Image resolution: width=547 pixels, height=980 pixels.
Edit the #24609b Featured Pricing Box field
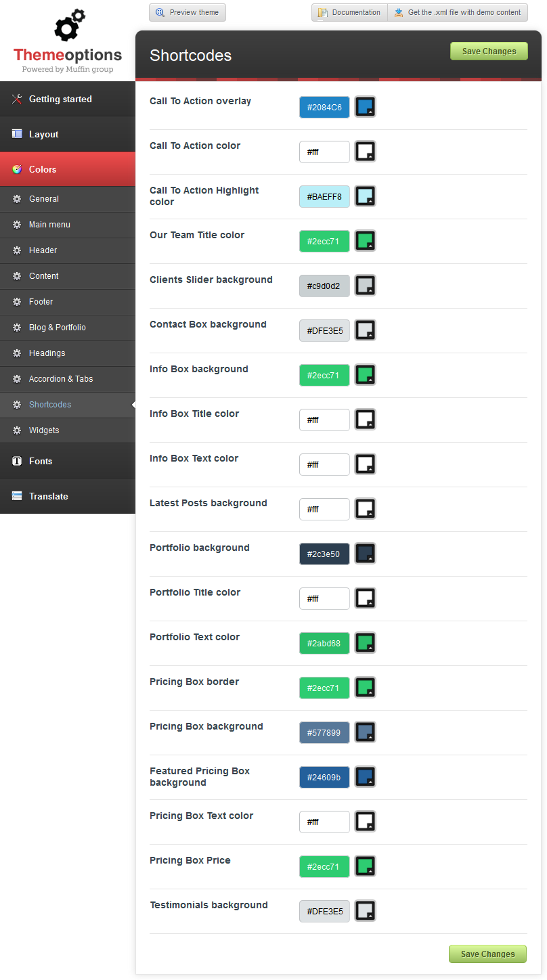[325, 777]
